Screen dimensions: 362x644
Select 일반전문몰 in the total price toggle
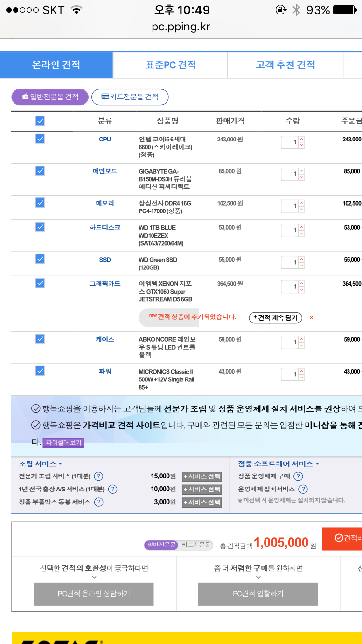click(161, 545)
